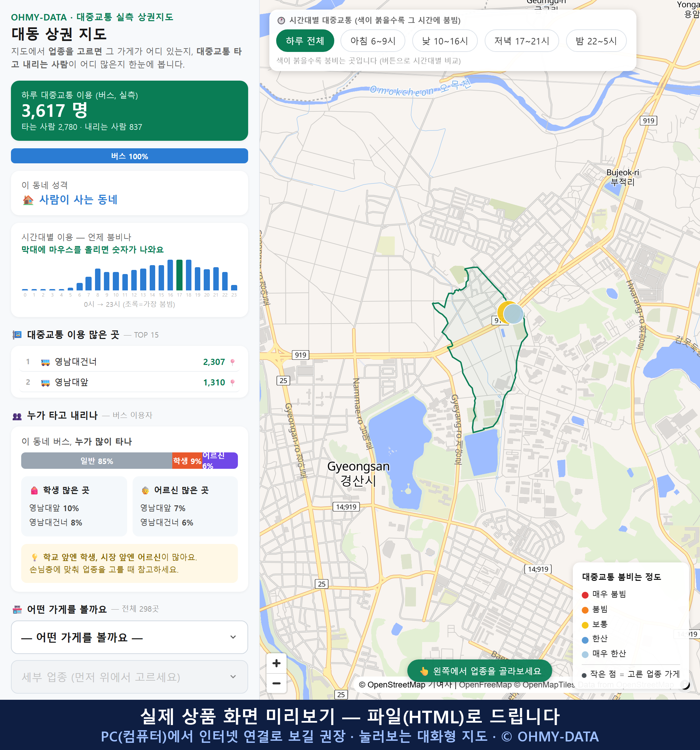Click the 사람이 사는 동네 label
The height and width of the screenshot is (750, 700).
(79, 200)
